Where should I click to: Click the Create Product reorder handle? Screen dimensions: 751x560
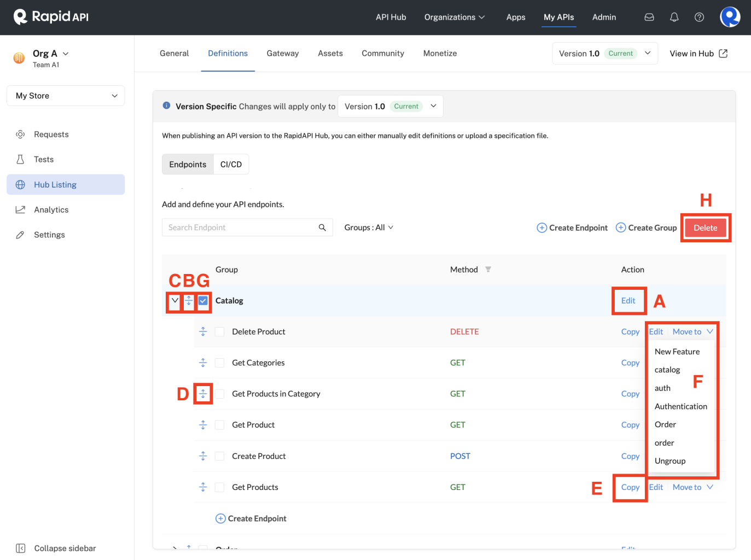(x=203, y=456)
